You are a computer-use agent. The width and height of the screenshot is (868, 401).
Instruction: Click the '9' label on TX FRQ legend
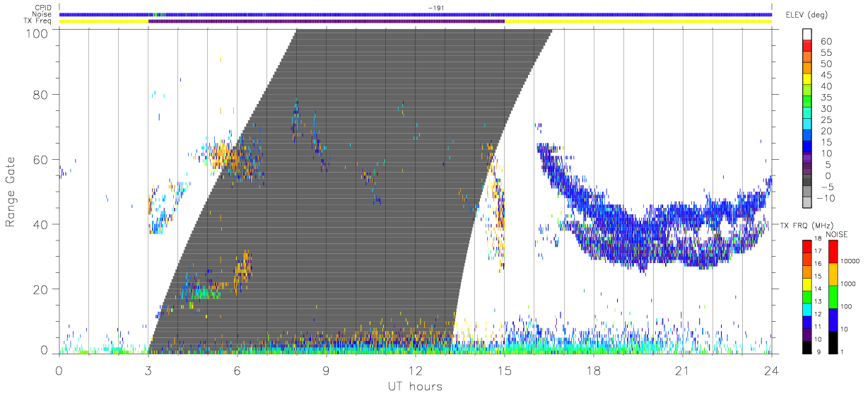819,351
